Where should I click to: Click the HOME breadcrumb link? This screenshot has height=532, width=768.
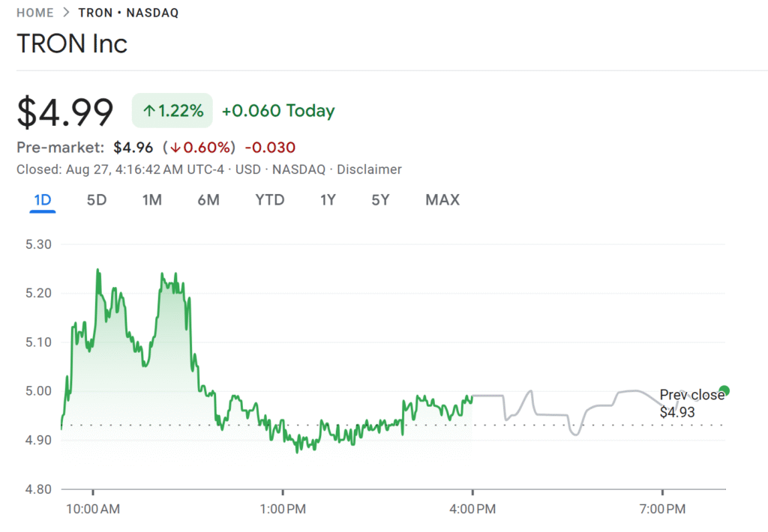[x=34, y=13]
